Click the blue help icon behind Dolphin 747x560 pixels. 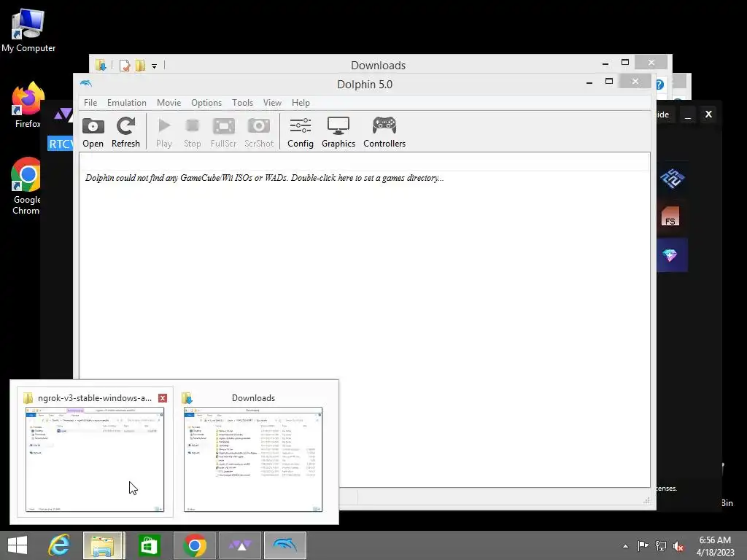coord(659,85)
